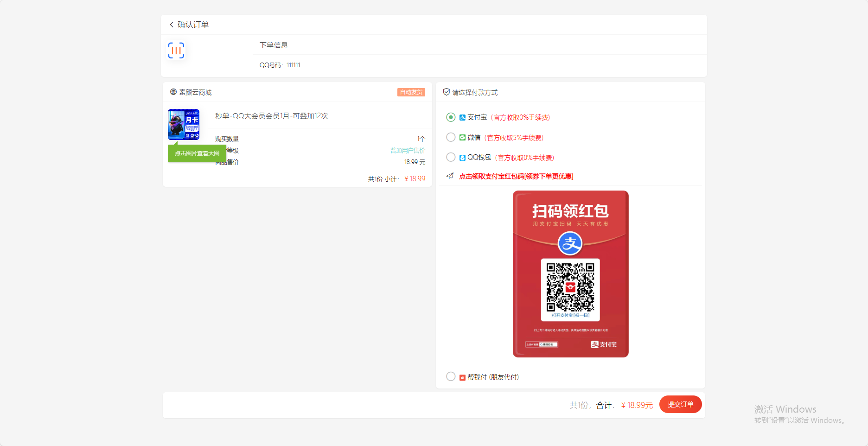Click the 购买数量 label
The width and height of the screenshot is (868, 446).
pyautogui.click(x=227, y=139)
